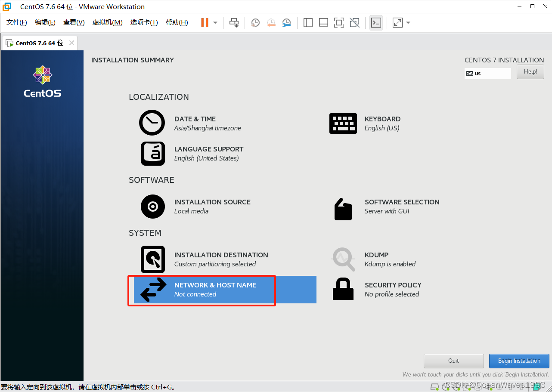552x392 pixels.
Task: Click the "Custom partitioning selected" text
Action: [215, 264]
